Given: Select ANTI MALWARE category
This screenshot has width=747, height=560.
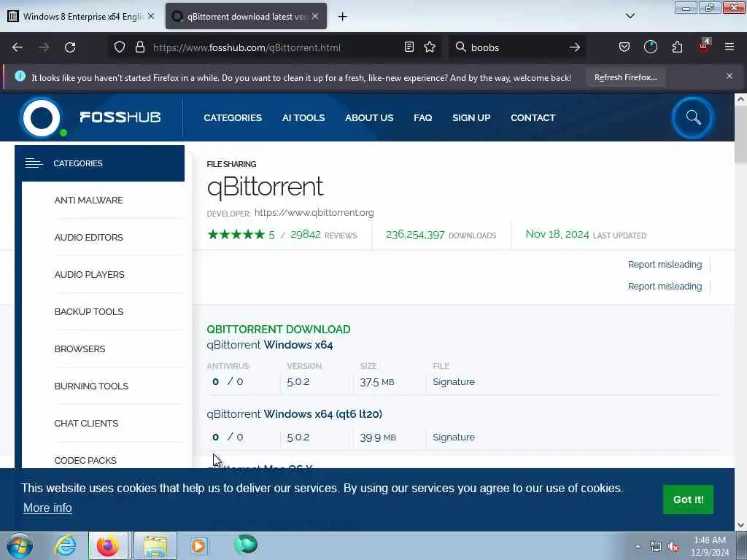Looking at the screenshot, I should (x=88, y=200).
